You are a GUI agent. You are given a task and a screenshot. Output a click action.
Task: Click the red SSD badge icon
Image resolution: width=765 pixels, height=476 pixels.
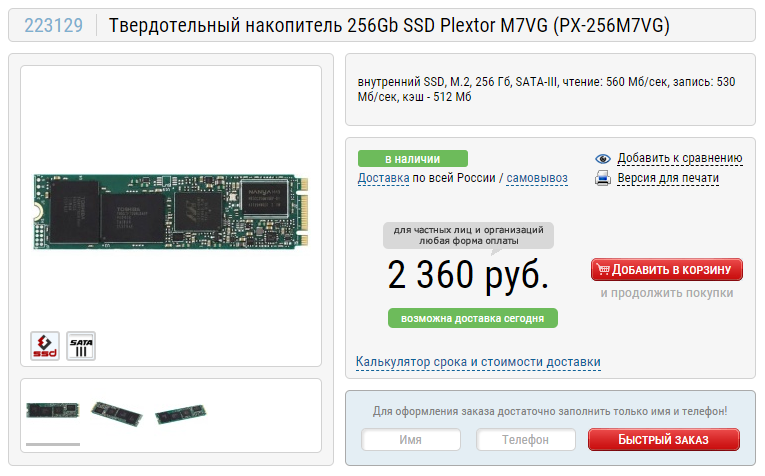45,346
